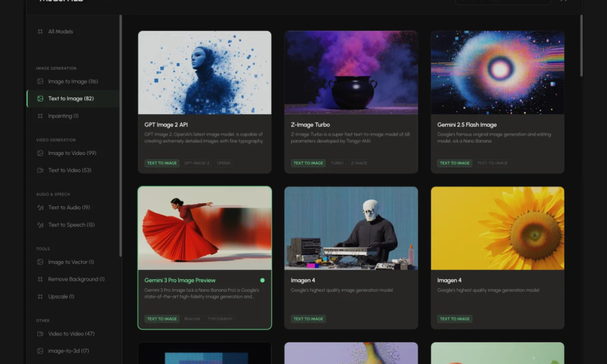
Task: Click the GPT-IMAGE-2 tag
Action: 197,163
